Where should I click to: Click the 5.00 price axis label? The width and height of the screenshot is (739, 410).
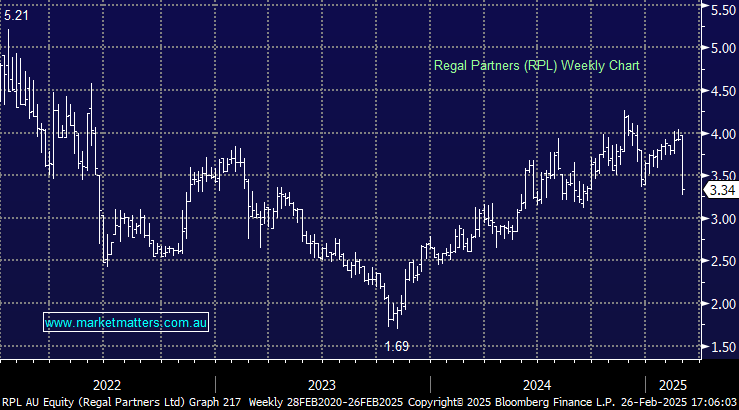tap(723, 48)
